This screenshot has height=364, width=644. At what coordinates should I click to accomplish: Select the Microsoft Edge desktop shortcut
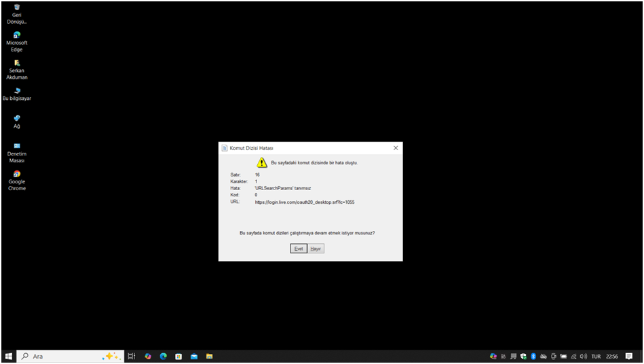pos(16,41)
